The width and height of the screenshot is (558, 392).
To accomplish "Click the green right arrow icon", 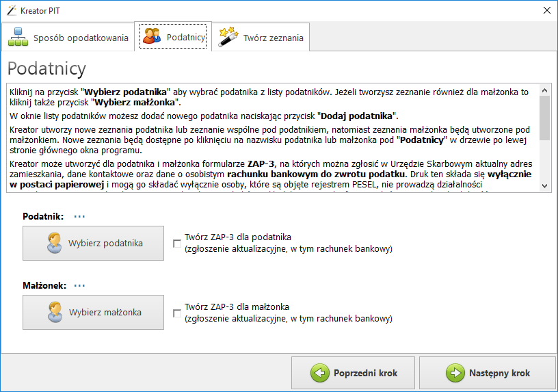I will tap(455, 373).
